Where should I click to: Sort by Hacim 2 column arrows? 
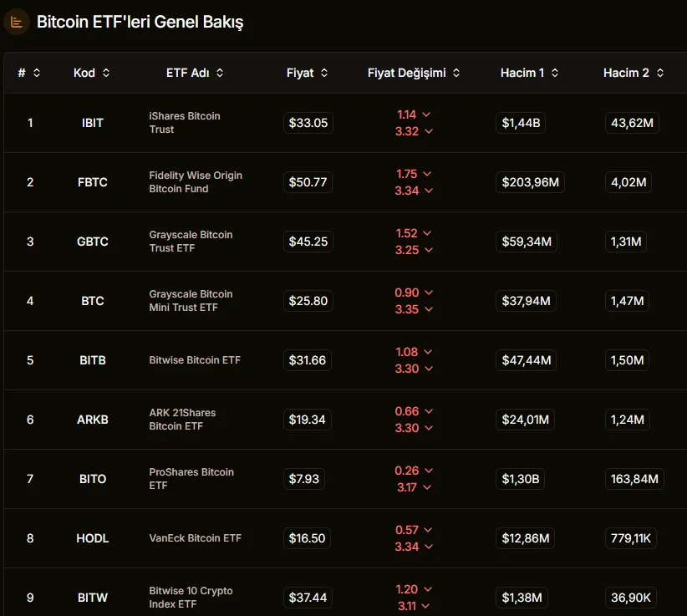pyautogui.click(x=659, y=73)
